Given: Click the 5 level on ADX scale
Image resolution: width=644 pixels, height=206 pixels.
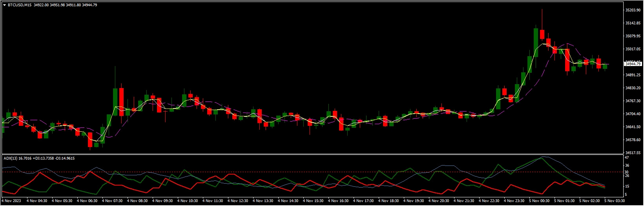Looking at the screenshot, I should [626, 195].
